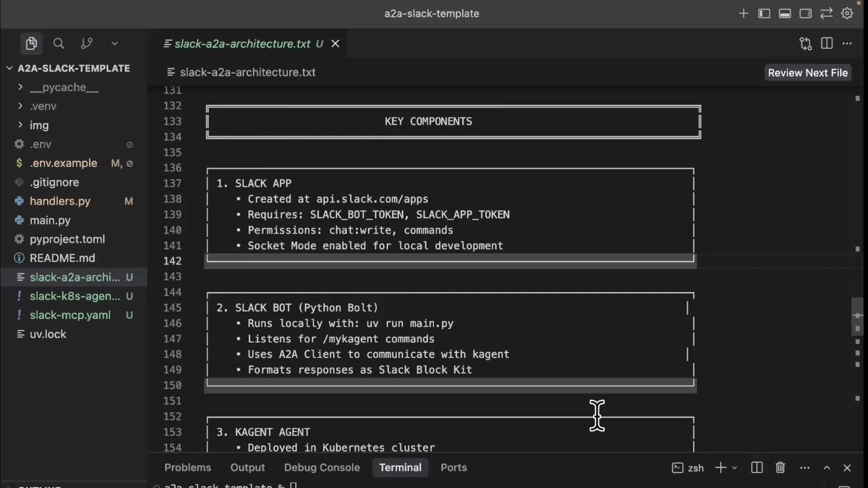Open the settings gear in title bar
The width and height of the screenshot is (868, 488).
click(847, 14)
